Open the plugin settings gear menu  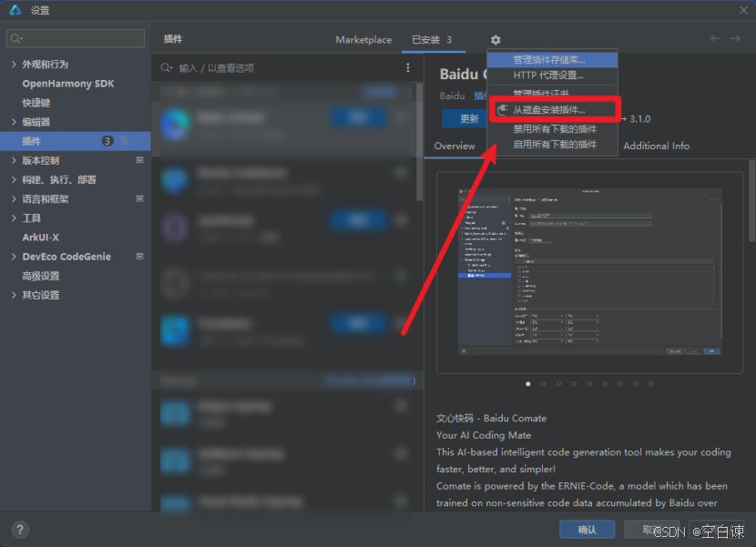[495, 40]
